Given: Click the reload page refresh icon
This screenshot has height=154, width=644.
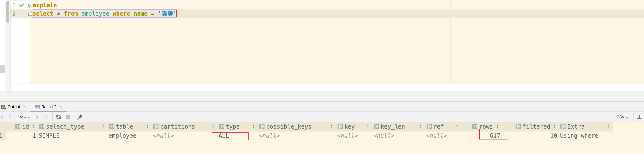Looking at the screenshot, I should (x=58, y=117).
